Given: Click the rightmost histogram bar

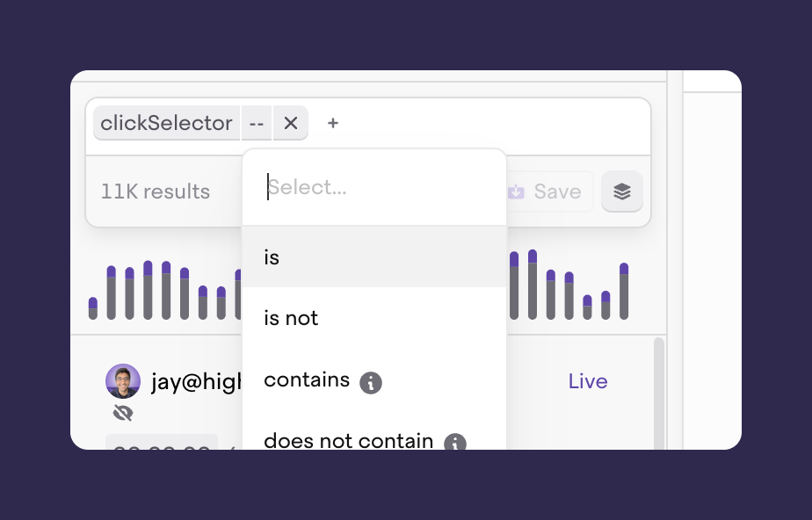Looking at the screenshot, I should [624, 291].
